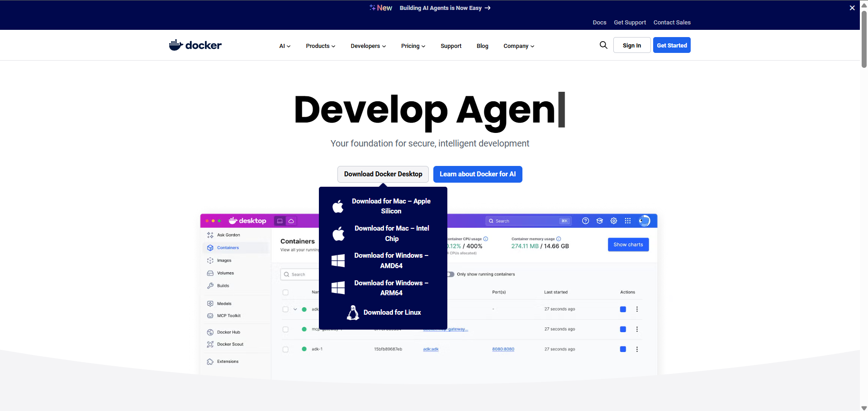
Task: Open the site search magnifier icon
Action: click(x=603, y=45)
